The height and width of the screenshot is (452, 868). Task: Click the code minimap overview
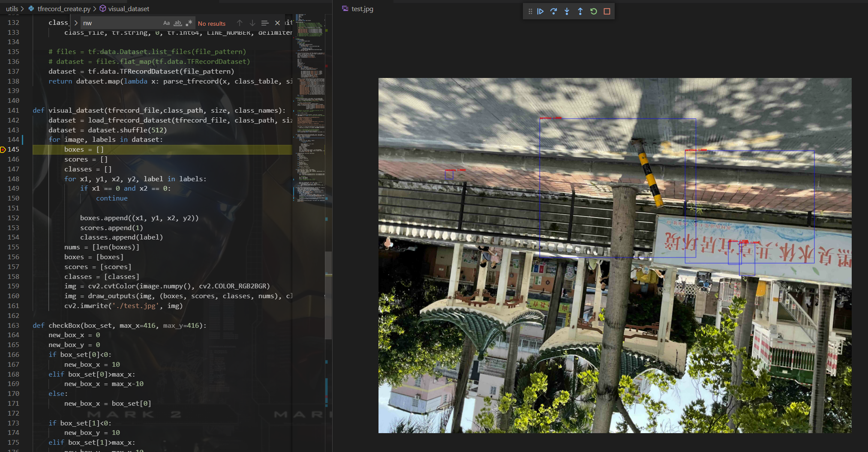coord(309,107)
